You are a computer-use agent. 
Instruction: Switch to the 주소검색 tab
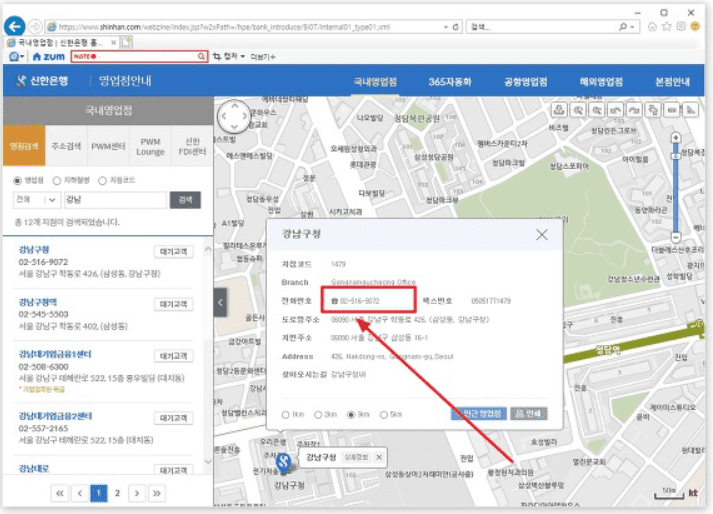(x=66, y=146)
